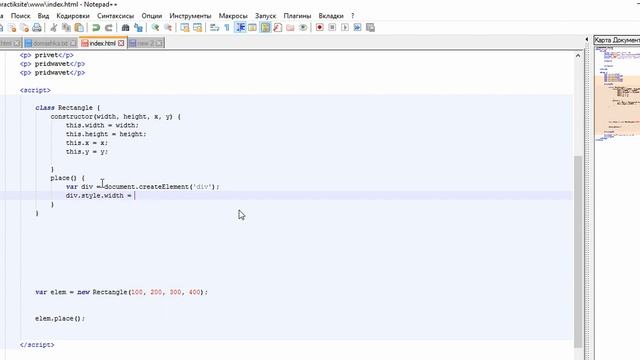Image resolution: width=640 pixels, height=360 pixels.
Task: Open the Макросы menu
Action: pos(233,16)
